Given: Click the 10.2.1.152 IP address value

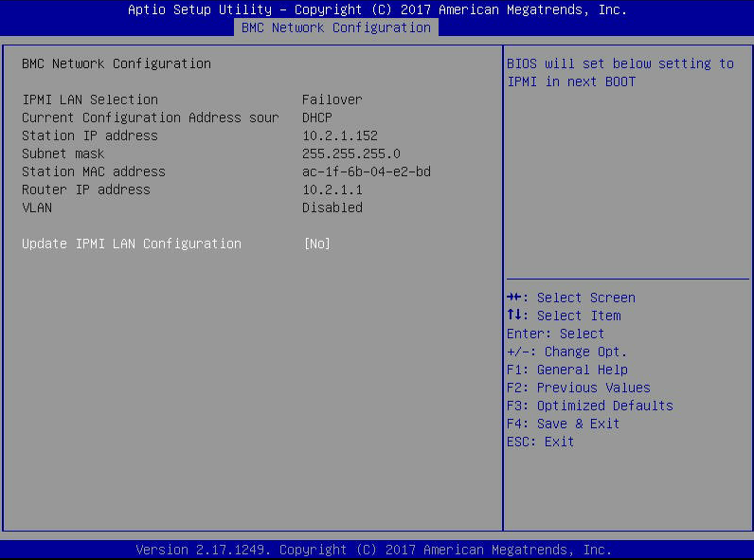Looking at the screenshot, I should pyautogui.click(x=340, y=135).
